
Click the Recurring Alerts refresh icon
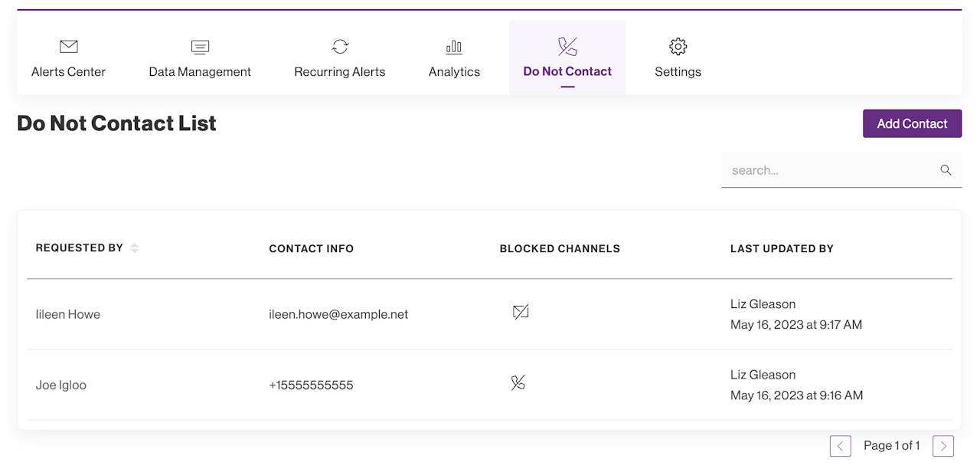[x=340, y=47]
